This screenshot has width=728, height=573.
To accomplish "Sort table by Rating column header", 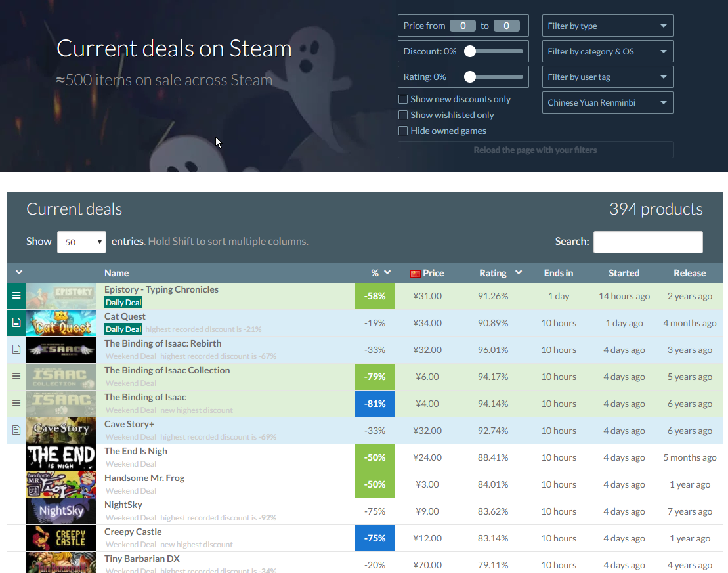I will click(x=492, y=273).
